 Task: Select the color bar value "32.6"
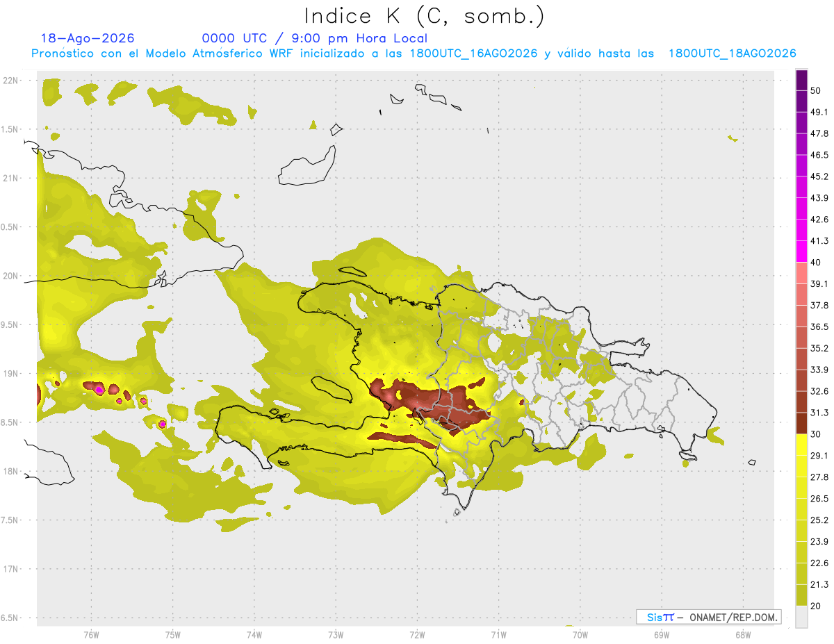click(x=819, y=391)
